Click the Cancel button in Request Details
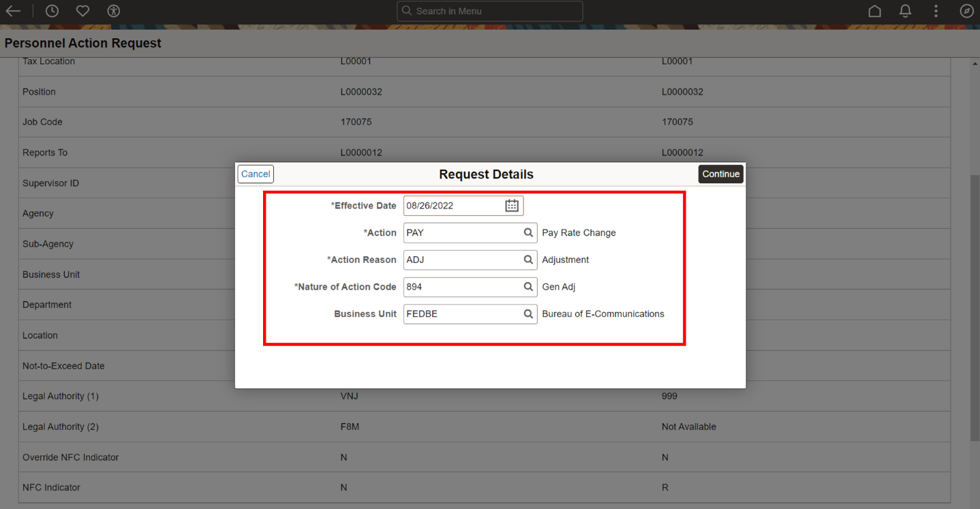This screenshot has width=980, height=509. coord(255,174)
